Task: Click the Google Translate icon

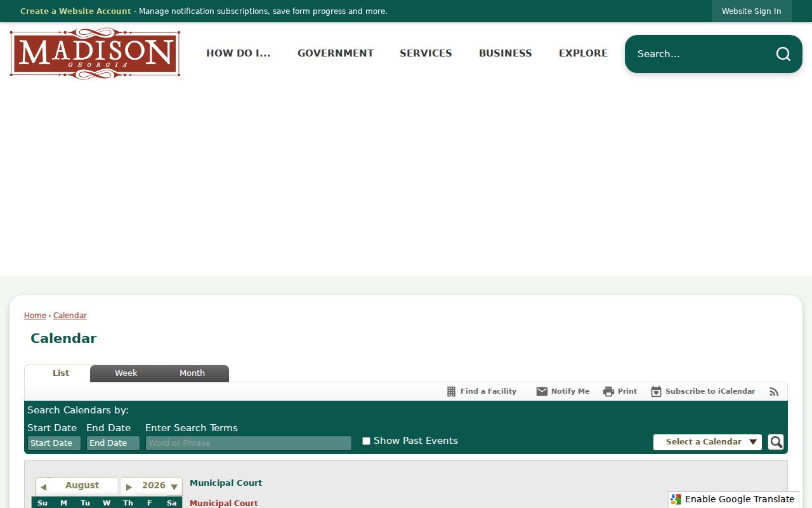Action: coord(676,500)
